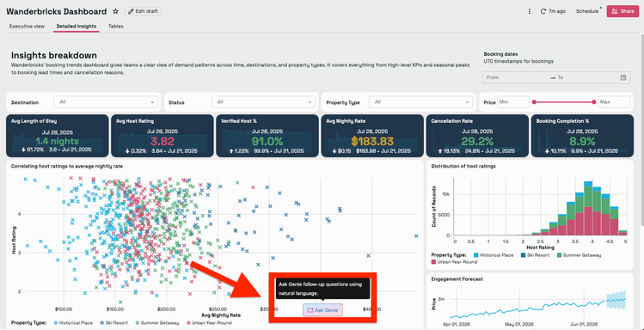Click the Distribution of host ratings title
The height and width of the screenshot is (330, 644).
463,166
